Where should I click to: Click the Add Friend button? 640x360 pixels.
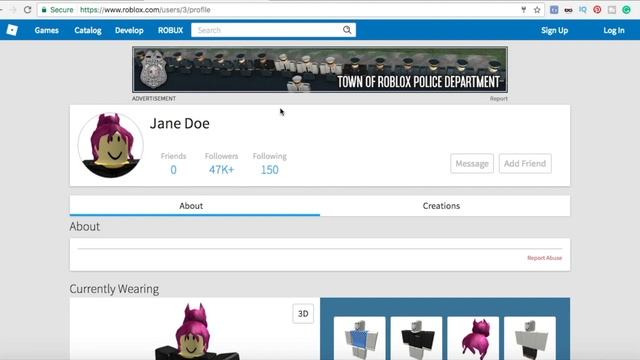(x=525, y=163)
